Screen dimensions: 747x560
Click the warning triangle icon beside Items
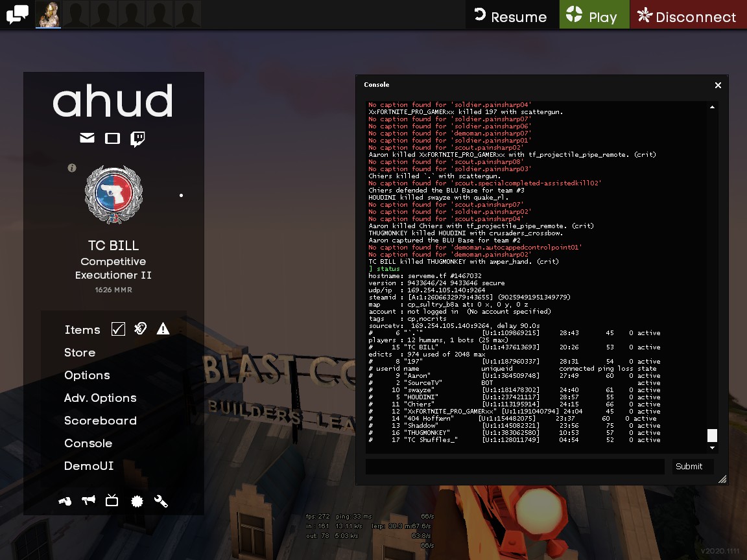coord(163,329)
